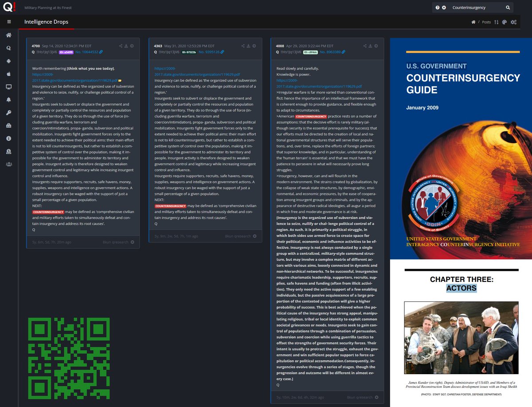Open state.gov PDF link in post 4700
Image resolution: width=532 pixels, height=407 pixels.
tap(74, 78)
